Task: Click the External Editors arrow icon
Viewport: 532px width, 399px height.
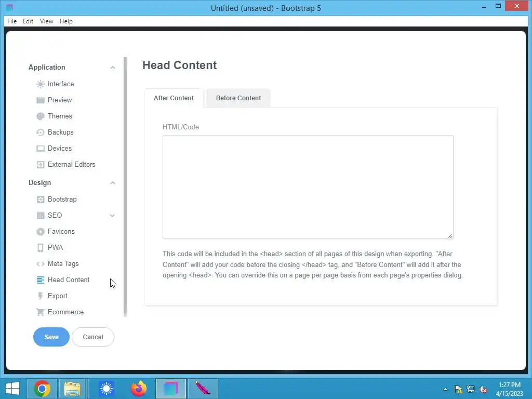Action: [x=41, y=165]
